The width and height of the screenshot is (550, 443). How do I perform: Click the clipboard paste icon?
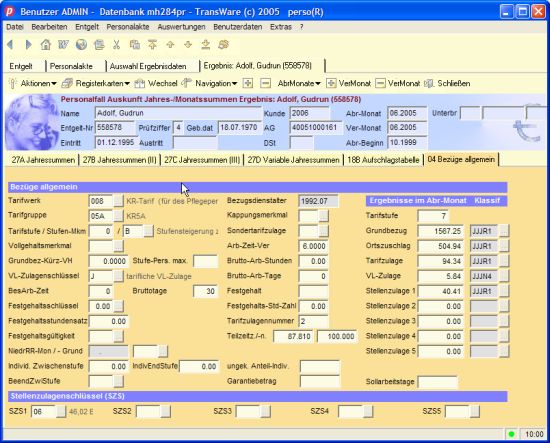[135, 45]
